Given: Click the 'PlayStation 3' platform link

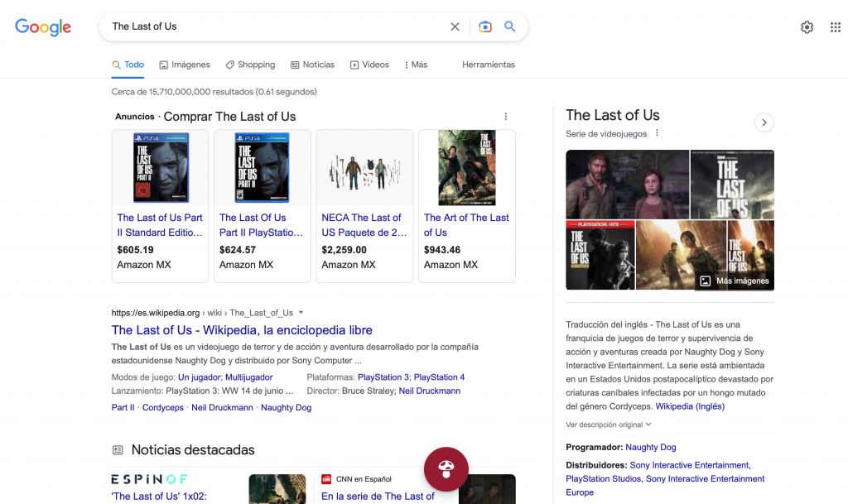Looking at the screenshot, I should coord(383,377).
